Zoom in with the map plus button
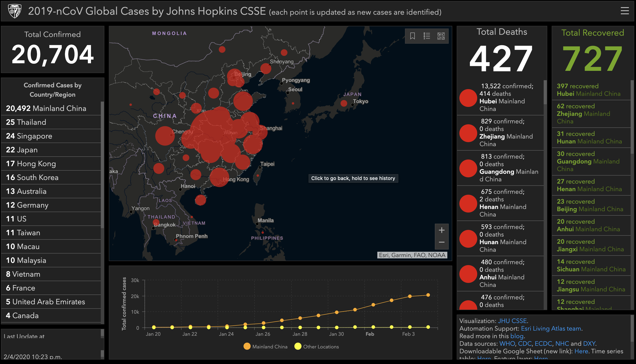 coord(442,230)
